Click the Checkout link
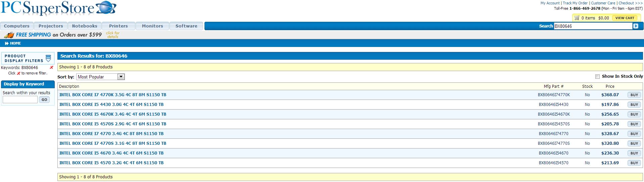 pyautogui.click(x=631, y=3)
